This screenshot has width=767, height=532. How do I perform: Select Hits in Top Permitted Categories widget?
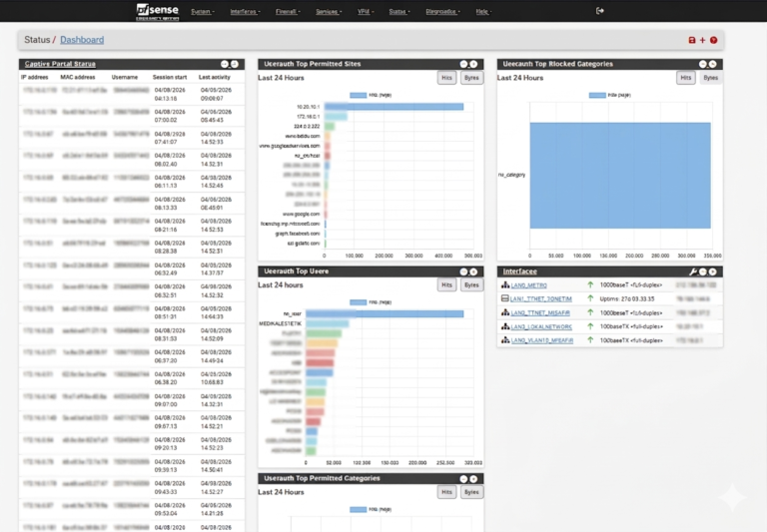coord(446,492)
